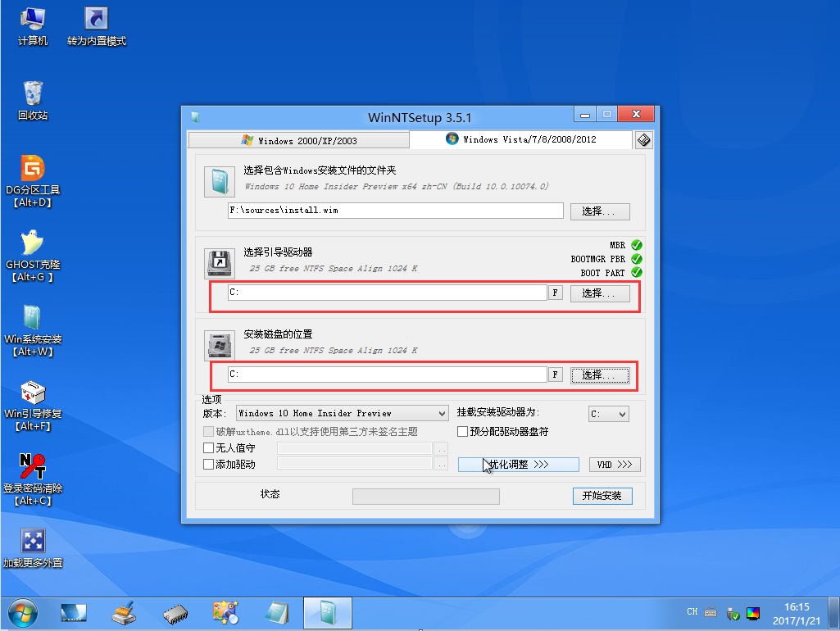Click 开始安装 to start setup

point(602,496)
